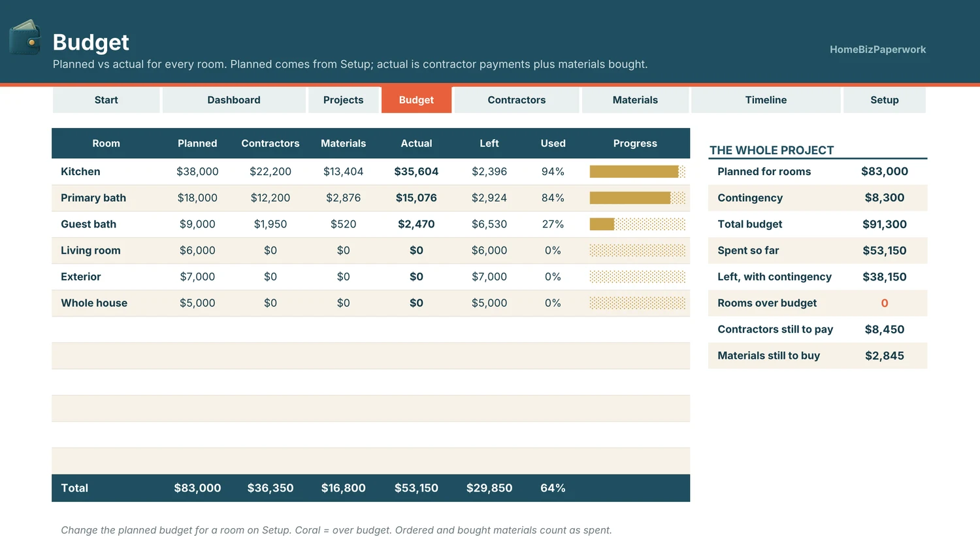
Task: Go to the Setup tab
Action: pos(885,100)
